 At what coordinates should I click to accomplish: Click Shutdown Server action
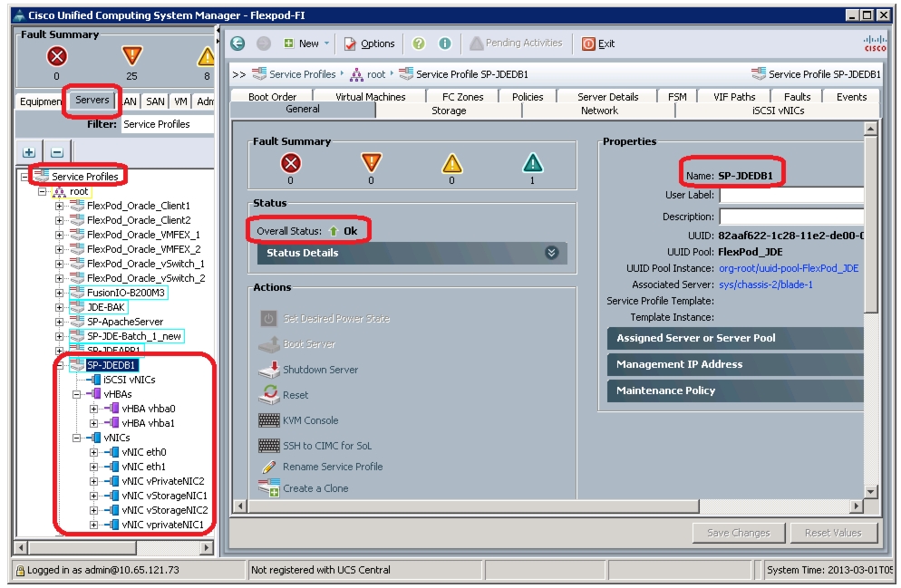pos(308,370)
